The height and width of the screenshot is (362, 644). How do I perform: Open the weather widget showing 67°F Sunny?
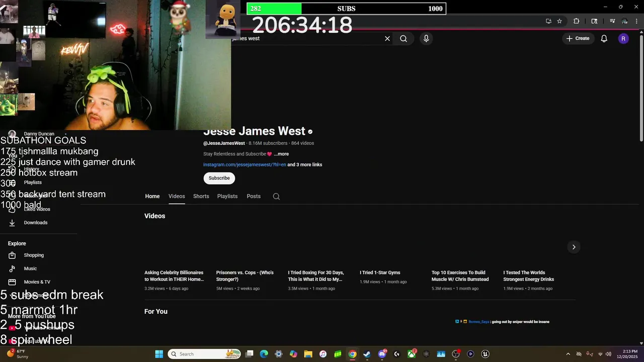[17, 354]
